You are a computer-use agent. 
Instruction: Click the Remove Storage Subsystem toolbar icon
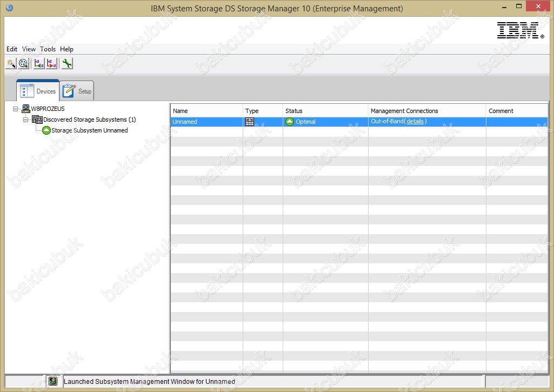tap(51, 64)
